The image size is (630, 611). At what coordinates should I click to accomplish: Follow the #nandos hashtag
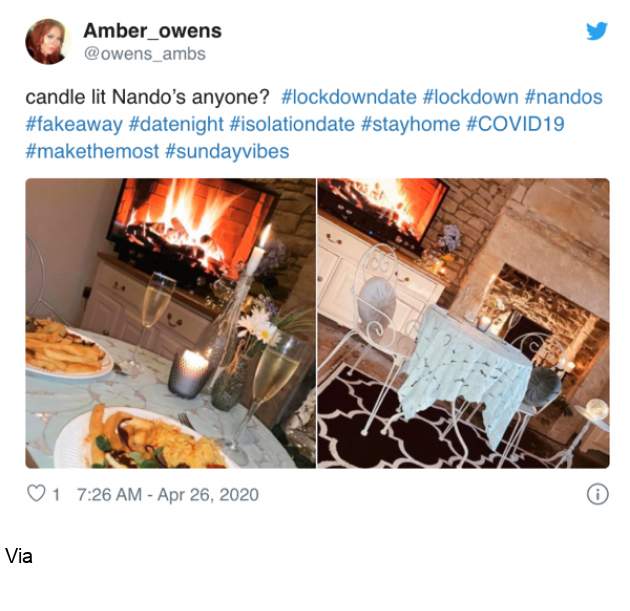(x=564, y=97)
